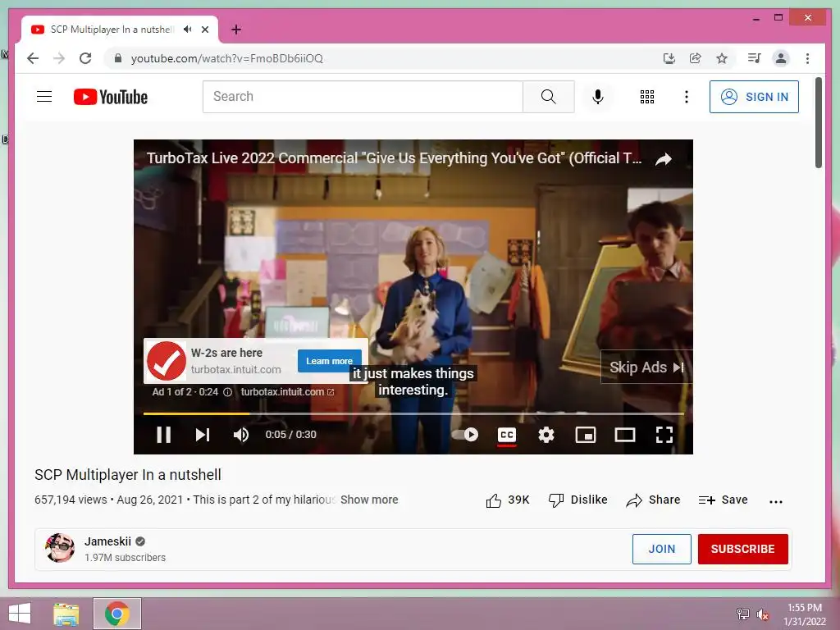
Task: Share the ad video via arrow icon
Action: (x=664, y=159)
